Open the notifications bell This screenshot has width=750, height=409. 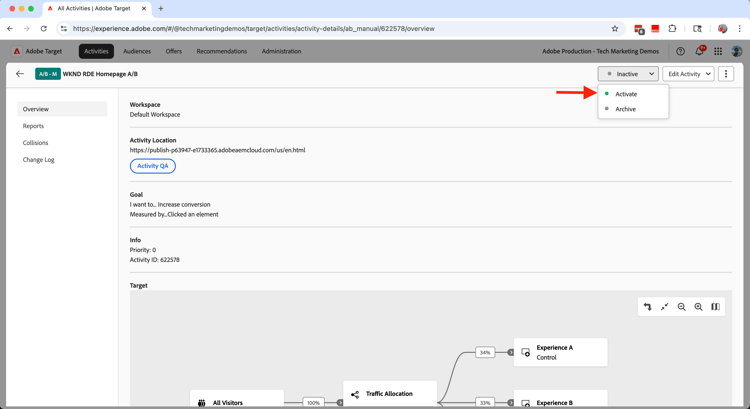coord(699,51)
